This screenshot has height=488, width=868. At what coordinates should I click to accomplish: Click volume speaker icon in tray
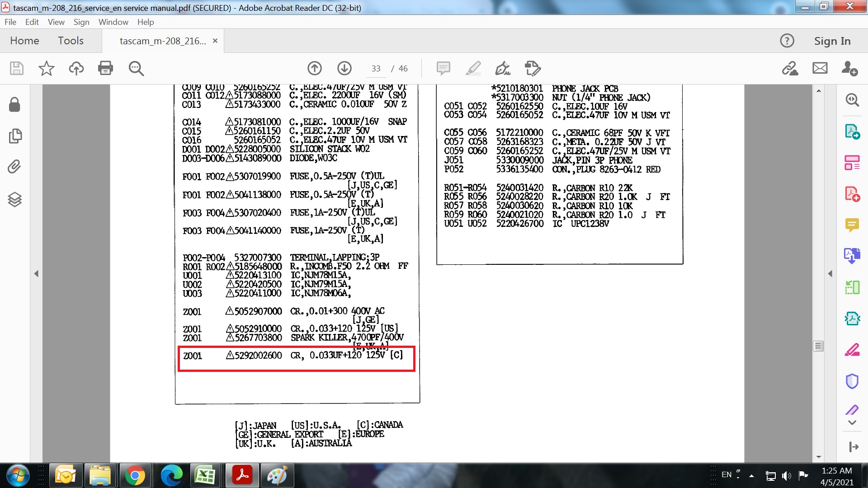(787, 475)
